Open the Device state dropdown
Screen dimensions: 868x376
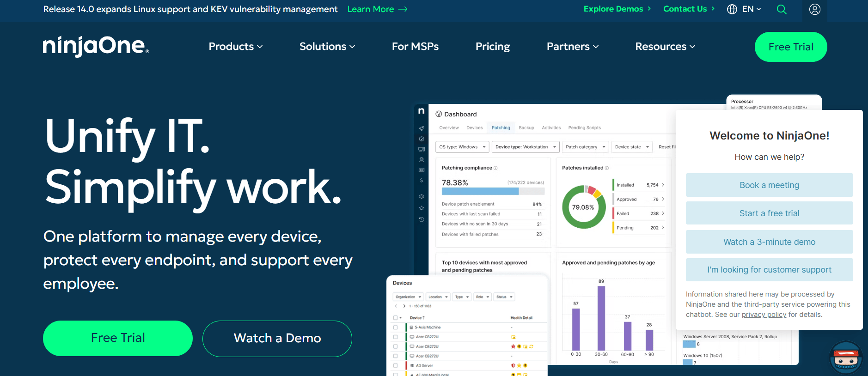pyautogui.click(x=632, y=147)
